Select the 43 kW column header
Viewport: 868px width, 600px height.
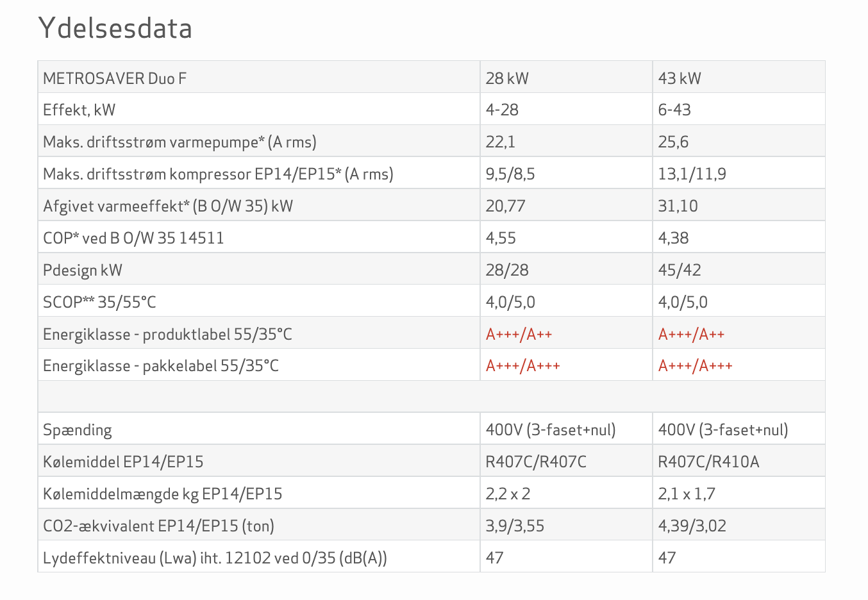pos(680,78)
